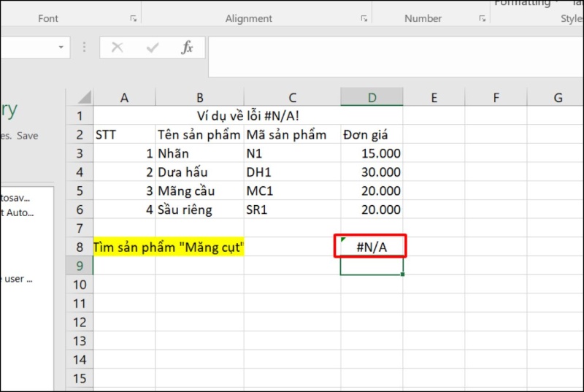The width and height of the screenshot is (584, 392).
Task: Select column B header
Action: [199, 98]
